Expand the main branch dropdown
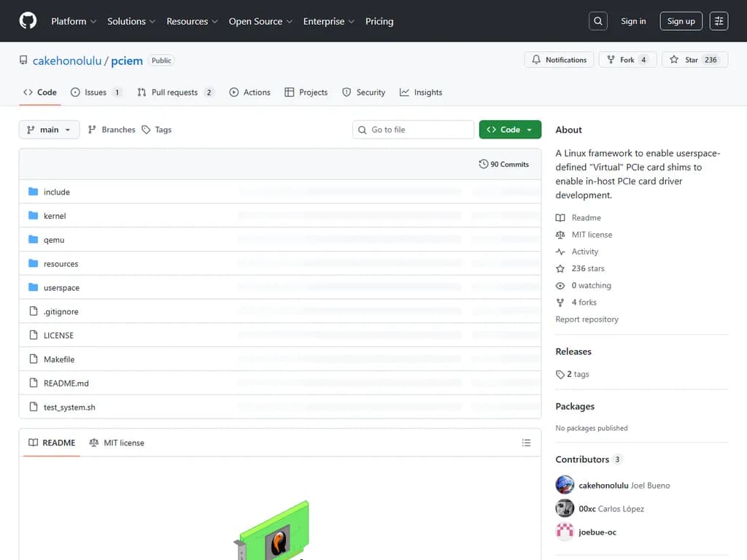 pyautogui.click(x=49, y=130)
